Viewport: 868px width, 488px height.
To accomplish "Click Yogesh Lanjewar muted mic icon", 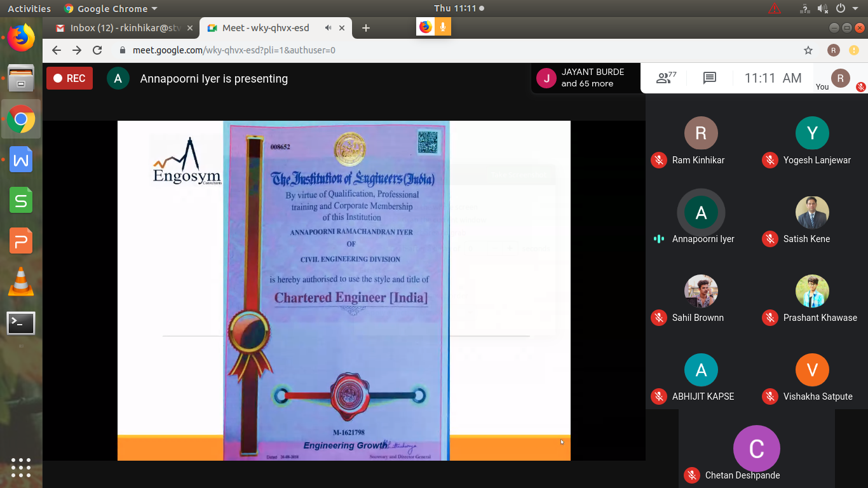I will click(x=770, y=160).
